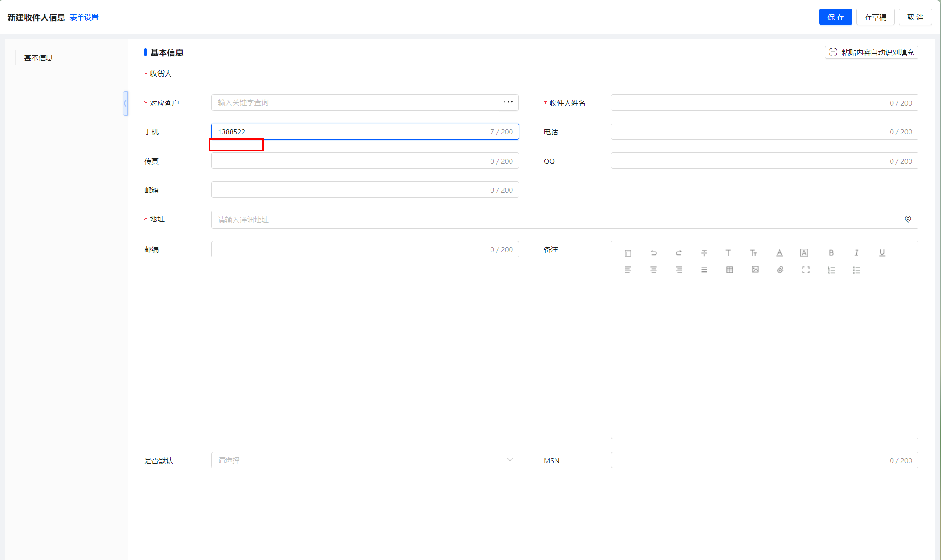This screenshot has width=941, height=560.
Task: Click the template layout icon in 备注 toolbar
Action: click(x=628, y=253)
